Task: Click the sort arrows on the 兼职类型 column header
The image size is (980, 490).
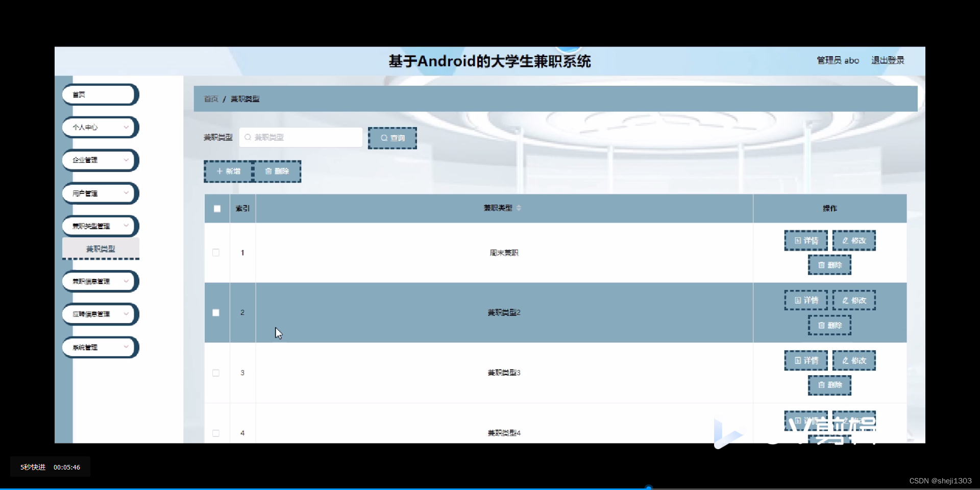Action: coord(519,208)
